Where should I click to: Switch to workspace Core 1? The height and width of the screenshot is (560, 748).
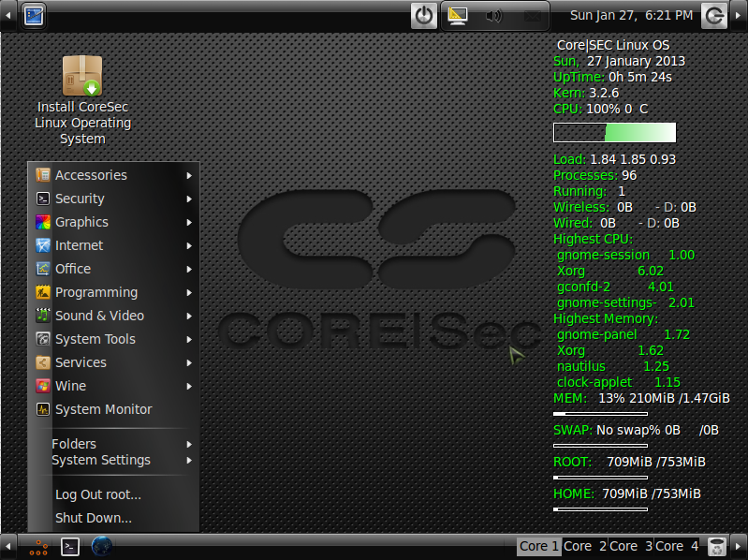click(x=539, y=546)
